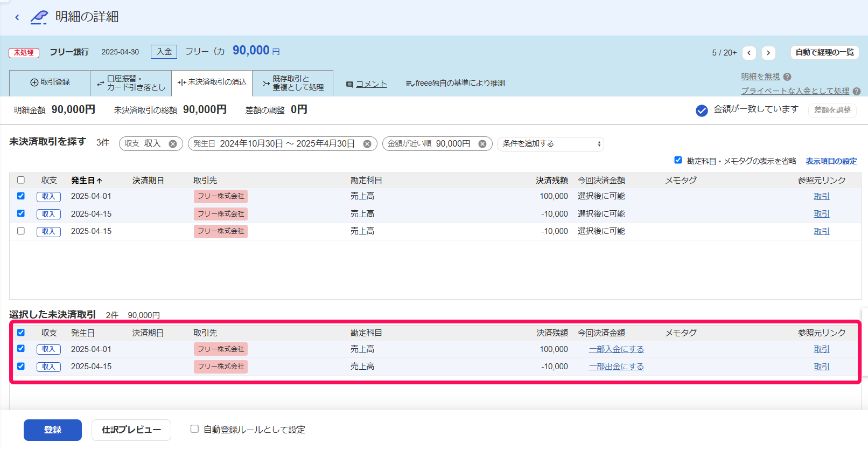
Task: Toggle 勘定科目・メモタグの表示を省略 checkbox
Action: 678,160
